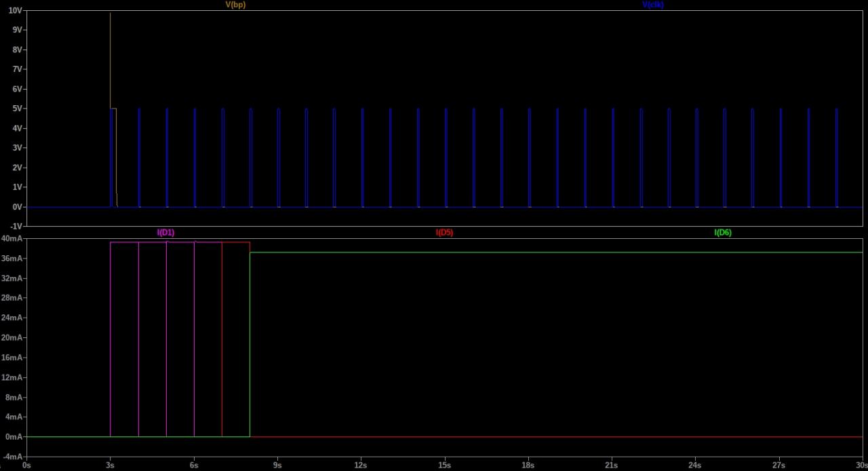Viewport: 868px width, 471px height.
Task: Click the 28mA current axis label
Action: point(12,298)
